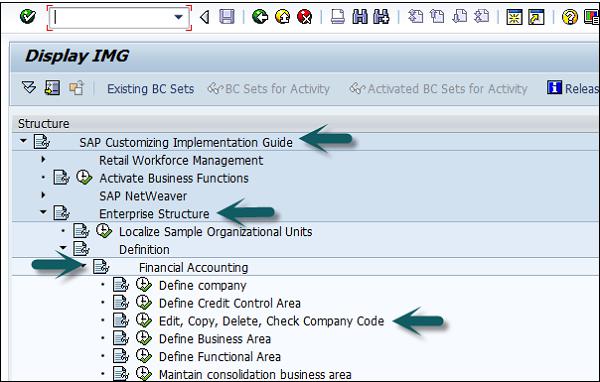This screenshot has width=600, height=382.
Task: Select Define Functional Area text
Action: [220, 357]
